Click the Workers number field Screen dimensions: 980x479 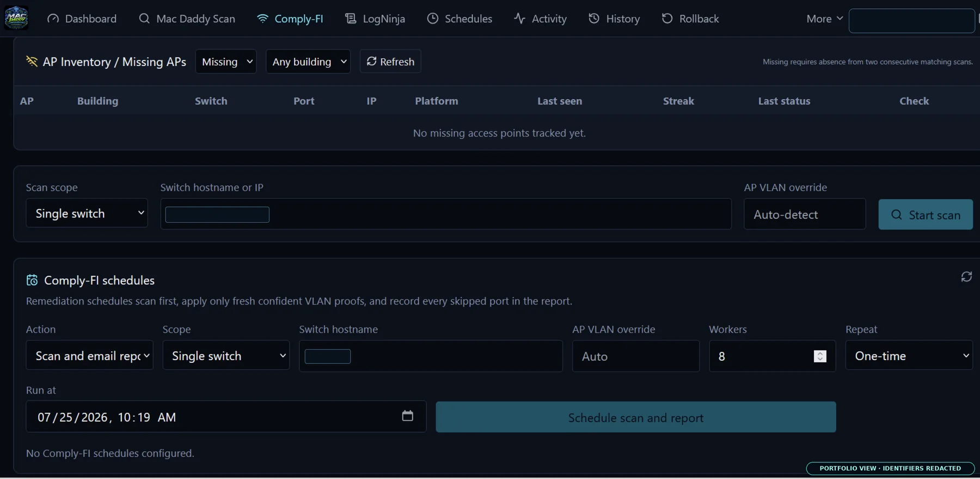[x=772, y=356]
